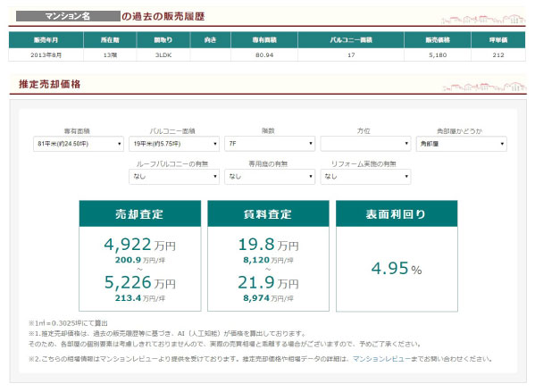This screenshot has height=392, width=535.
Task: Open the バルコニー面積 dropdown showing 19平米
Action: pyautogui.click(x=174, y=144)
